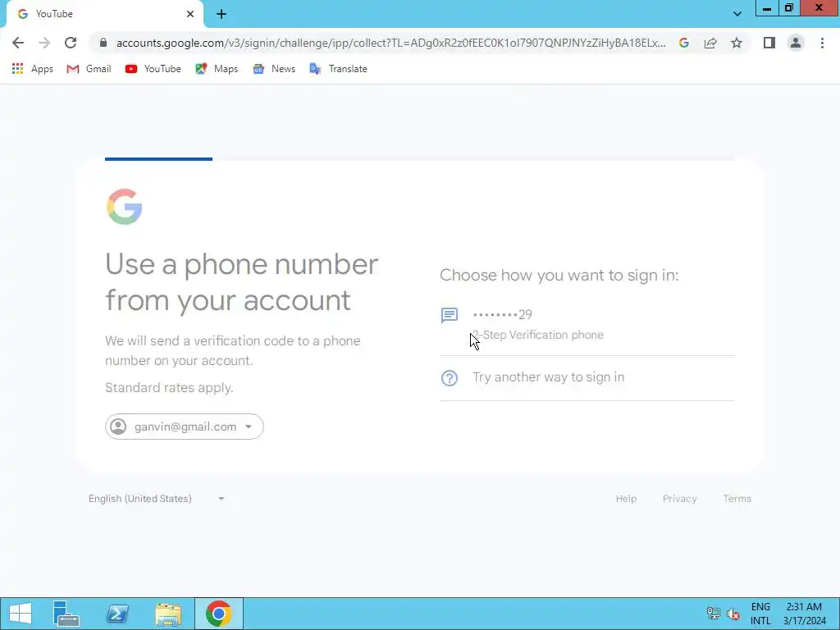Screen dimensions: 840x630
Task: Open the Privacy link
Action: point(679,498)
